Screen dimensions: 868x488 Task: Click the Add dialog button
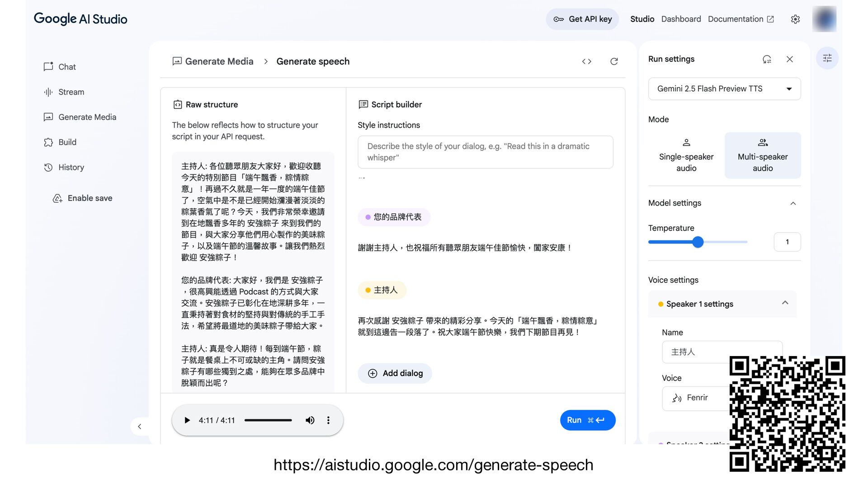(x=395, y=373)
